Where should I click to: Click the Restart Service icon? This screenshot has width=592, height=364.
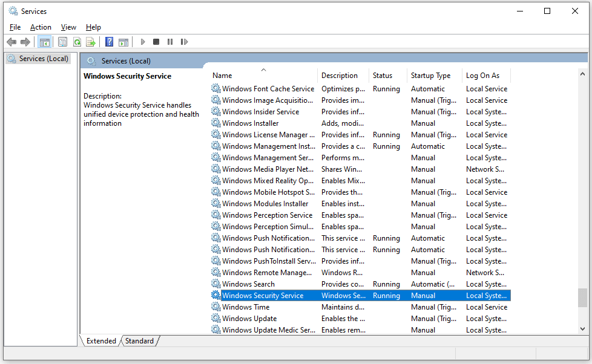click(184, 42)
